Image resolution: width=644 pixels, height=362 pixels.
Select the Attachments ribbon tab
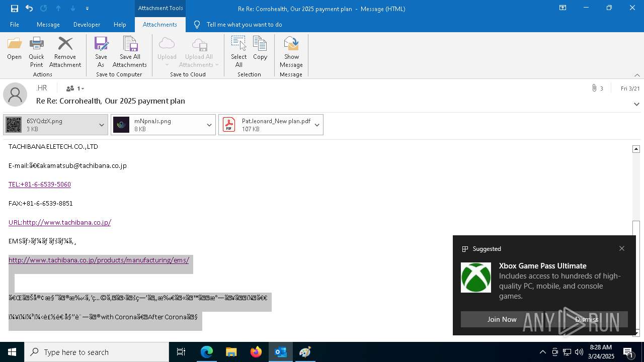160,25
